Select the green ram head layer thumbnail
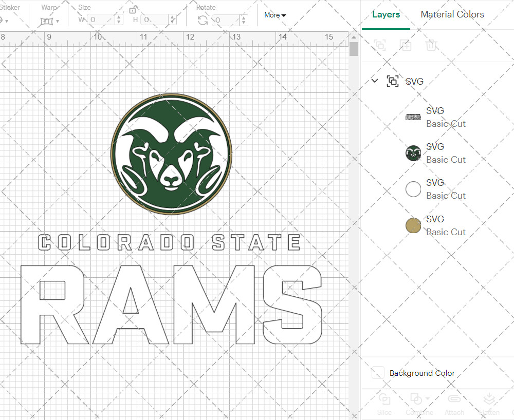The image size is (514, 420). coord(413,153)
